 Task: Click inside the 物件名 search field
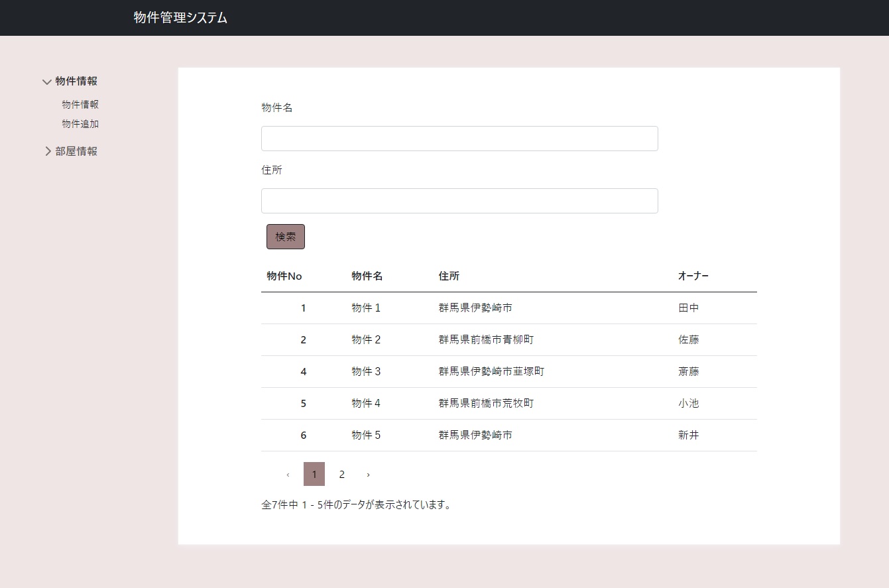pos(459,138)
